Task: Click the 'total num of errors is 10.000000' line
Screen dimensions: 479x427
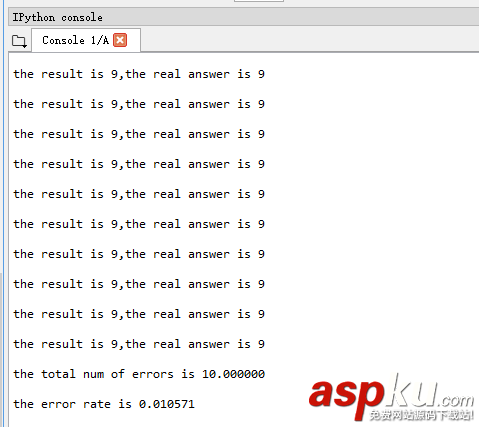Action: pyautogui.click(x=139, y=374)
